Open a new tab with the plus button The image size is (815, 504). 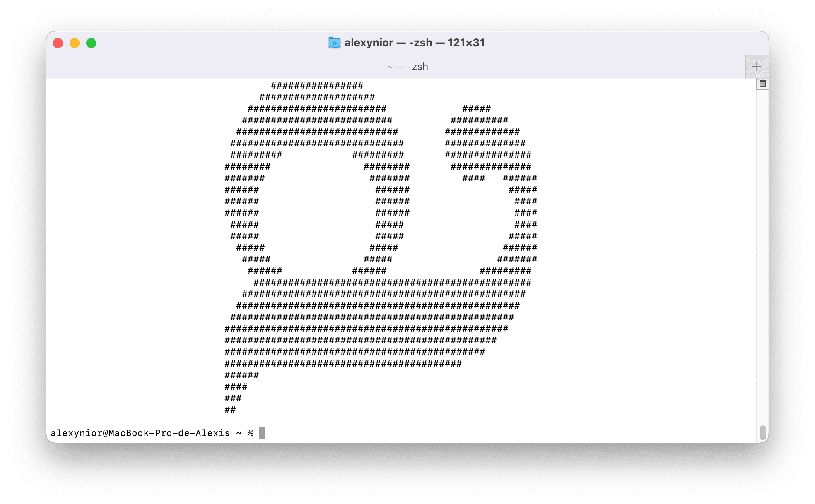coord(757,66)
